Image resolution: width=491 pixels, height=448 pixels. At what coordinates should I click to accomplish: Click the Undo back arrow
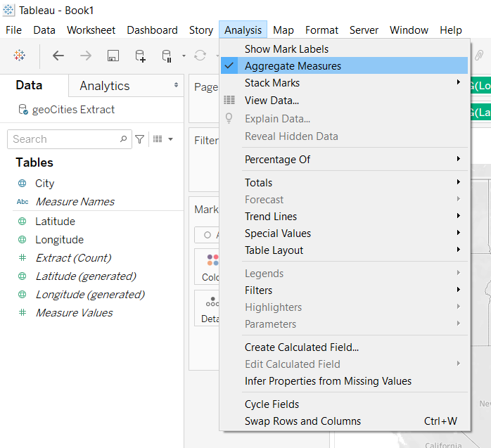(58, 56)
